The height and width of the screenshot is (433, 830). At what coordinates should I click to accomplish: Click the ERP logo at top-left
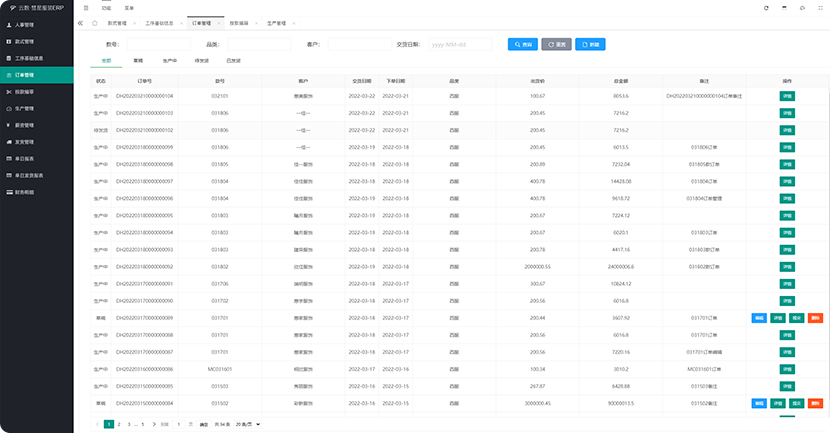37,8
